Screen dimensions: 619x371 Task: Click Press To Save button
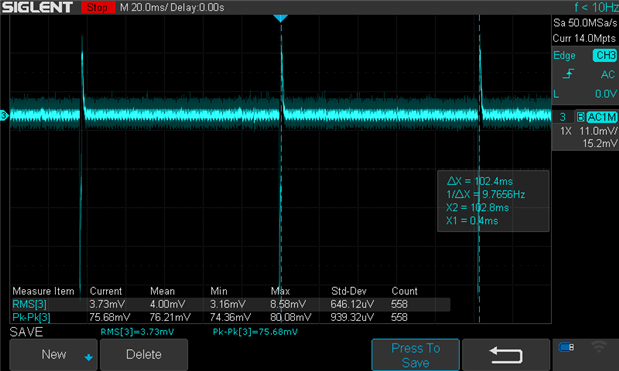[x=415, y=355]
